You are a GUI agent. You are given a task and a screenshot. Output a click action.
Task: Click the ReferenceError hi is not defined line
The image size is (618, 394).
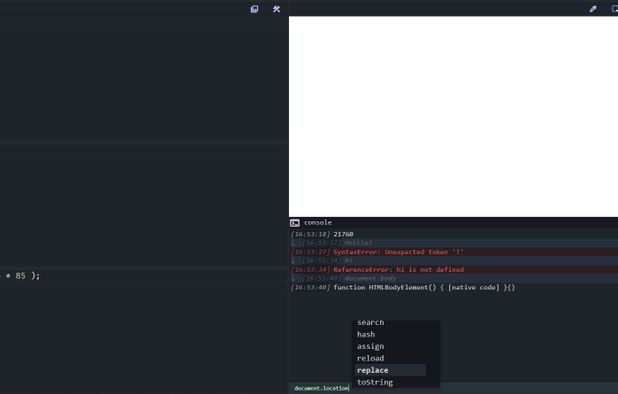point(453,269)
